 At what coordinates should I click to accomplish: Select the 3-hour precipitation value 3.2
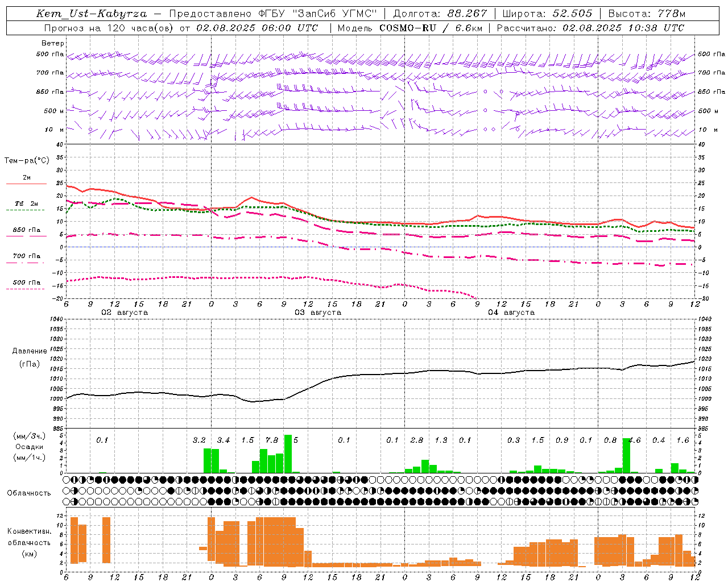pyautogui.click(x=199, y=440)
